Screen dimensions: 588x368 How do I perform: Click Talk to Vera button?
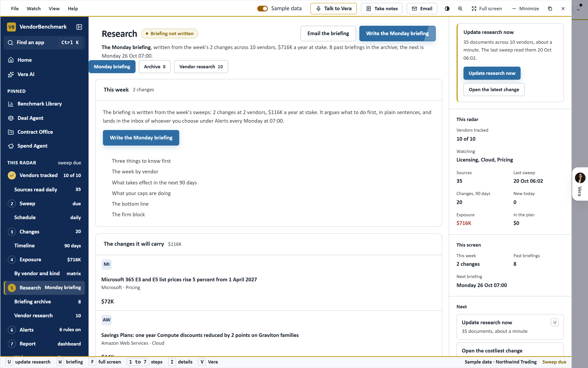click(333, 9)
